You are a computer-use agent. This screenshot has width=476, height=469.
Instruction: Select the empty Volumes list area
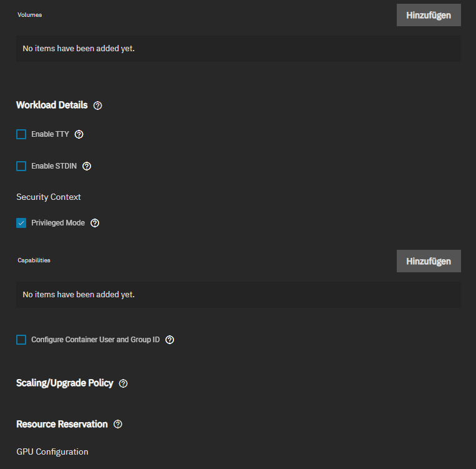coord(238,49)
